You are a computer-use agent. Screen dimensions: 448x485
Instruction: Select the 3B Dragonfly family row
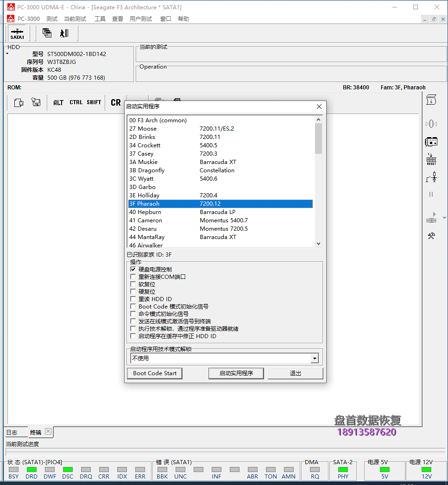(x=220, y=170)
